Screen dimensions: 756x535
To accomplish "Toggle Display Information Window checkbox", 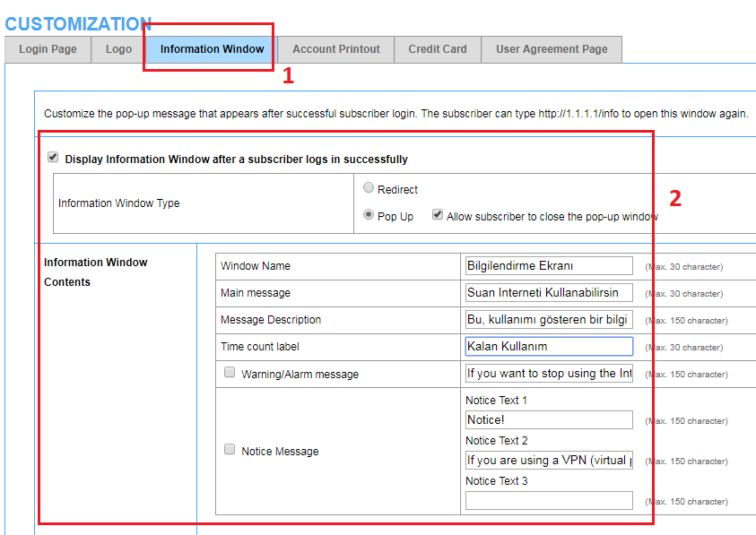I will 53,158.
